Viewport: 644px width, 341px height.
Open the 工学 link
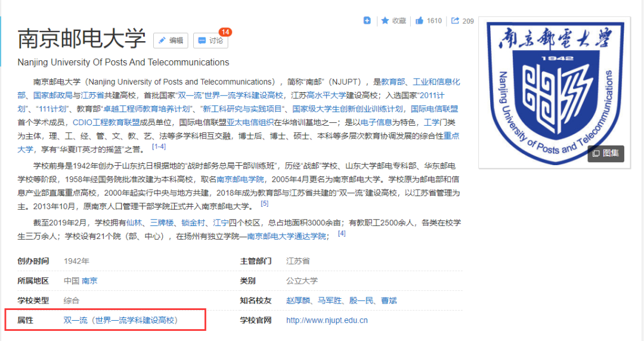pyautogui.click(x=431, y=122)
